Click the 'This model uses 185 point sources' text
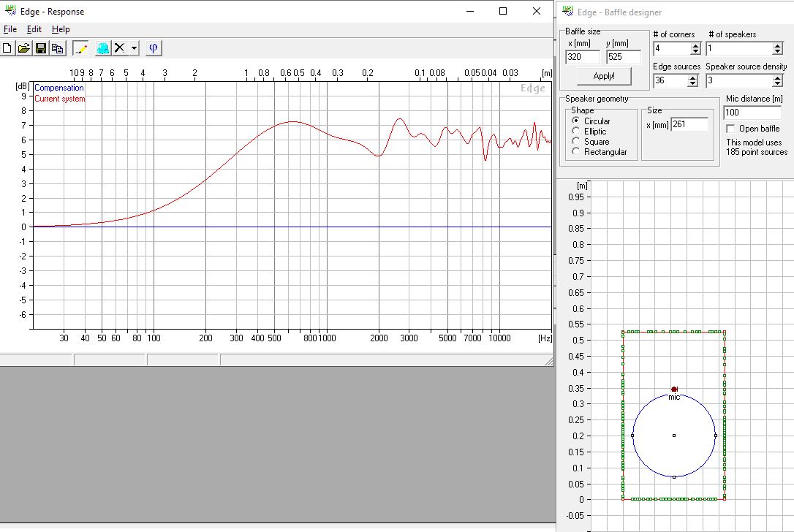The height and width of the screenshot is (532, 794). click(x=757, y=147)
